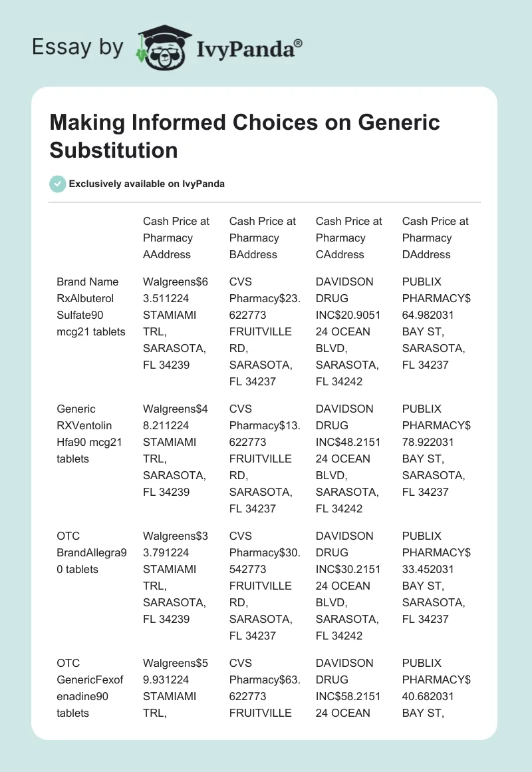This screenshot has height=772, width=532.
Task: Click the Pharmacy A column header
Action: (176, 238)
